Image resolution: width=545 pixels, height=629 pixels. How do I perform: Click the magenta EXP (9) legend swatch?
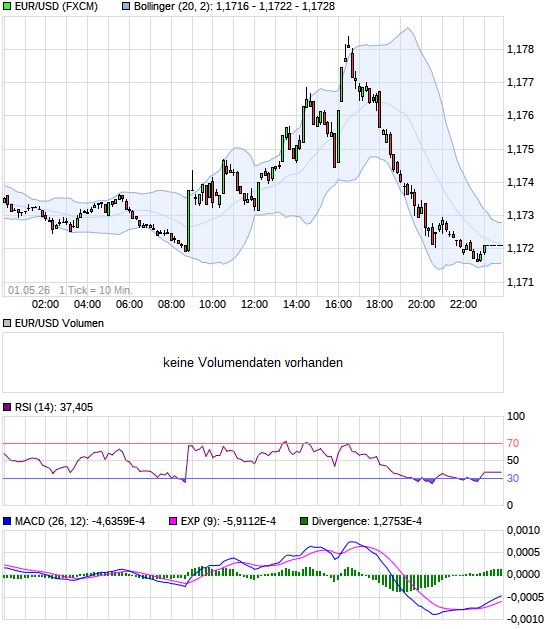tap(173, 521)
